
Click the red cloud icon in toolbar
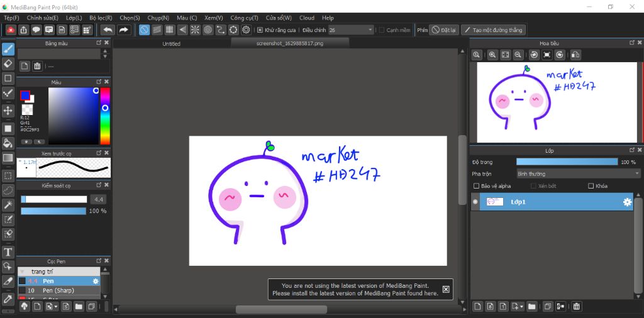click(11, 30)
